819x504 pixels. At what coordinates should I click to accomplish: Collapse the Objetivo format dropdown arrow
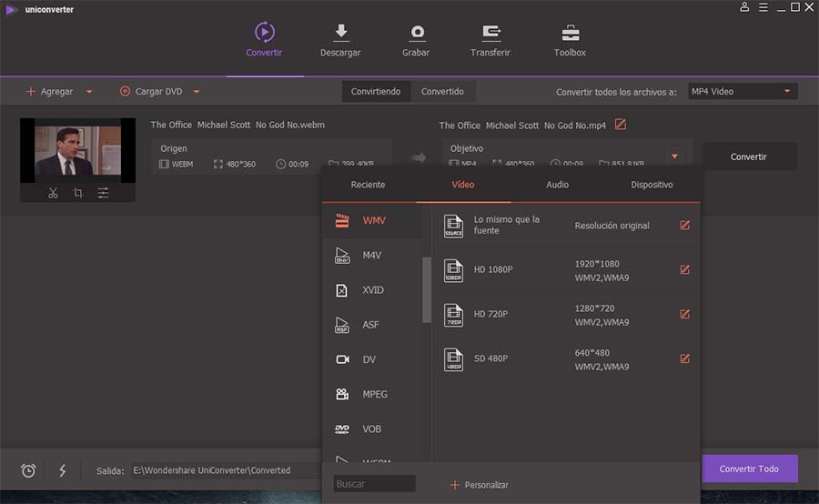coord(674,156)
